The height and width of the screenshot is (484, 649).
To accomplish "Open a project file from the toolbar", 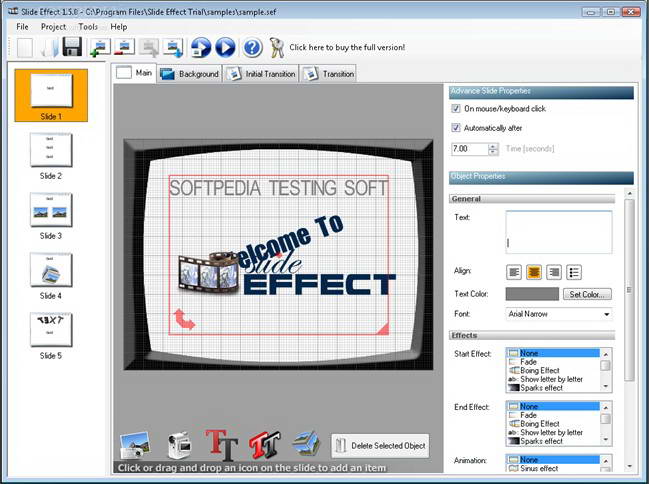I will [49, 47].
